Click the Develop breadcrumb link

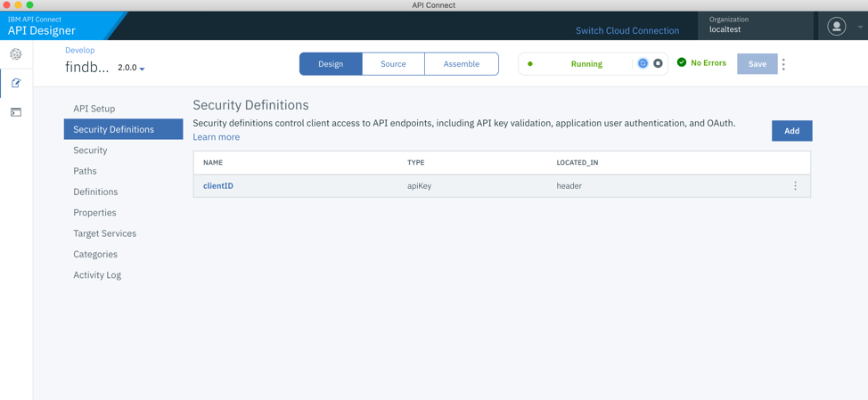79,51
